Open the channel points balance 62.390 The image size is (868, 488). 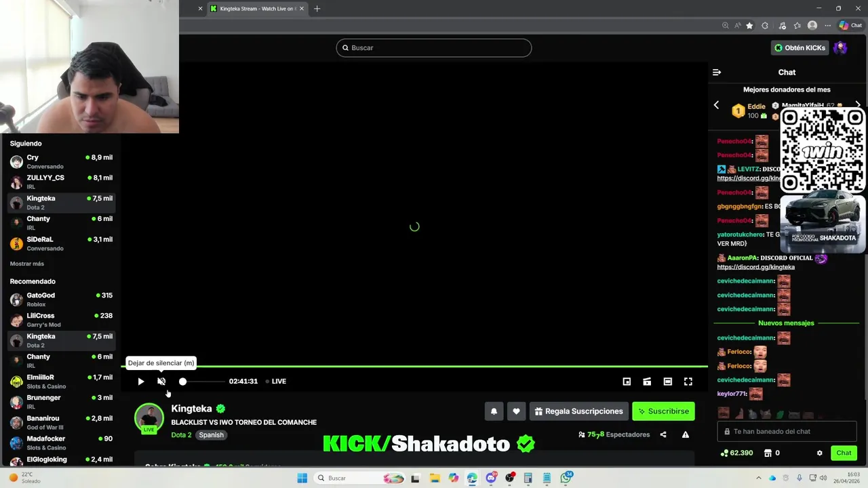coord(736,453)
